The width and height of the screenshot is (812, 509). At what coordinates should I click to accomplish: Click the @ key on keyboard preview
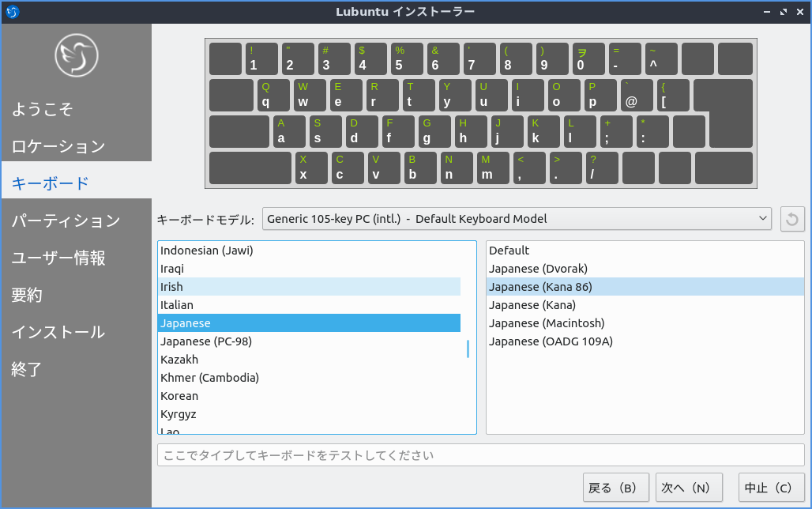637,95
